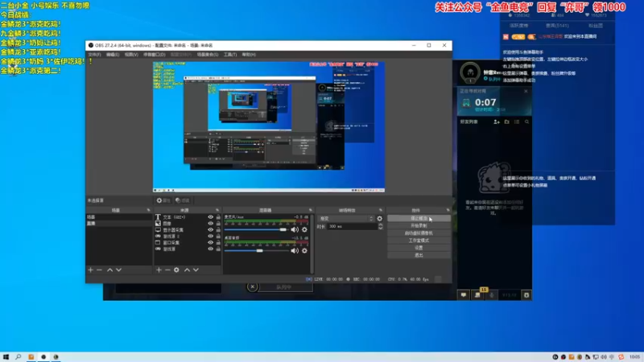Click 退出 button in controls panel
644x362 pixels.
[x=419, y=255]
